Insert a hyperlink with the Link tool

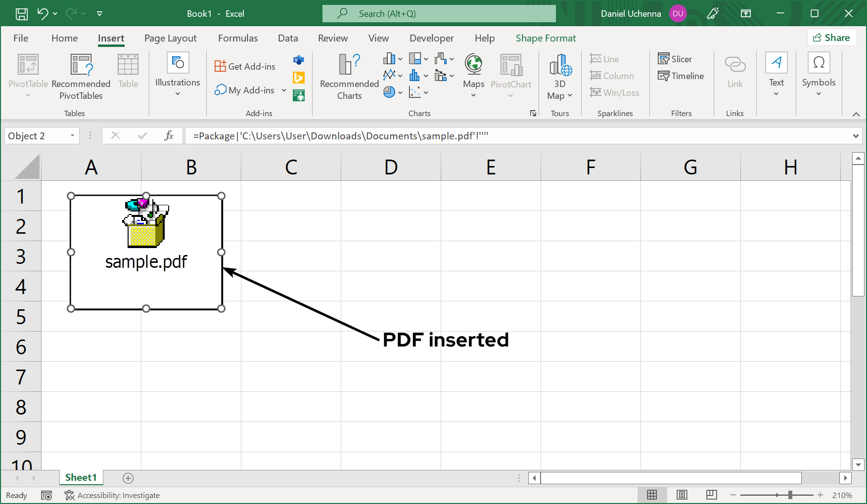tap(735, 74)
